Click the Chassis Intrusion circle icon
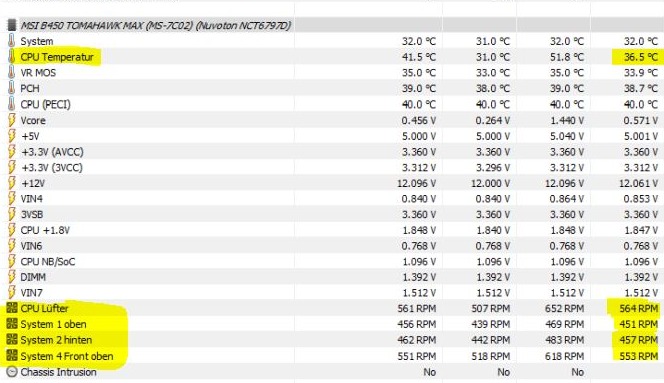 tap(12, 372)
